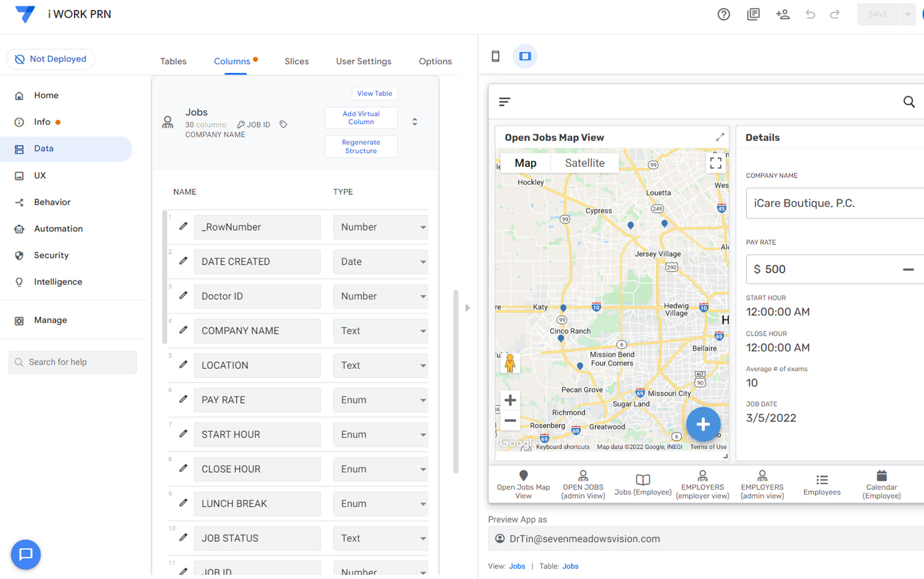Collapse the Jobs table expander arrows
This screenshot has width=924, height=579.
415,122
